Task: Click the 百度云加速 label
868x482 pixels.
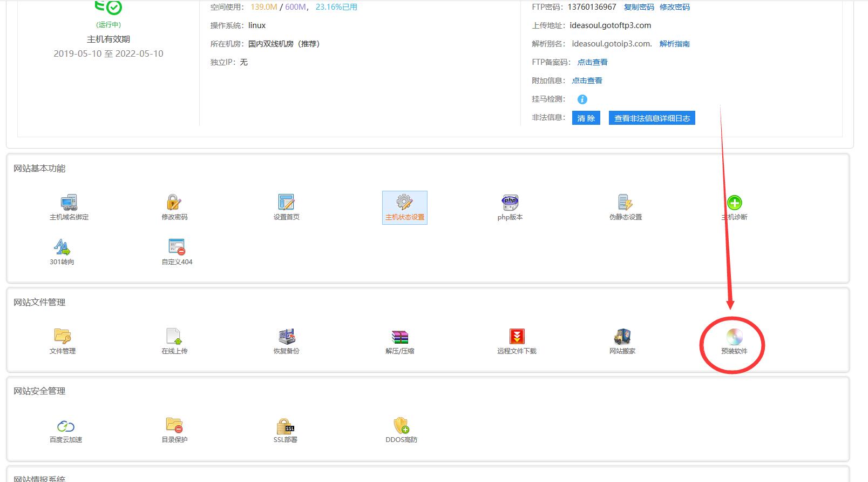Action: [66, 440]
